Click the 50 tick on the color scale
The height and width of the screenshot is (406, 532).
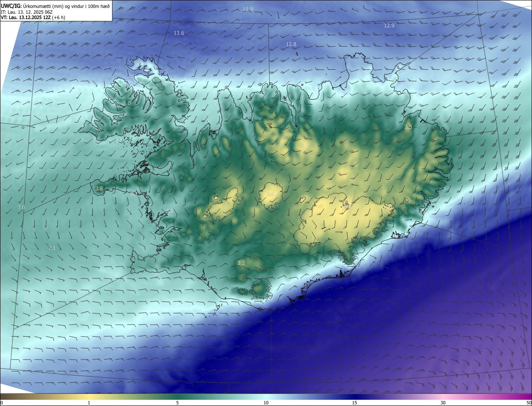tap(529, 403)
